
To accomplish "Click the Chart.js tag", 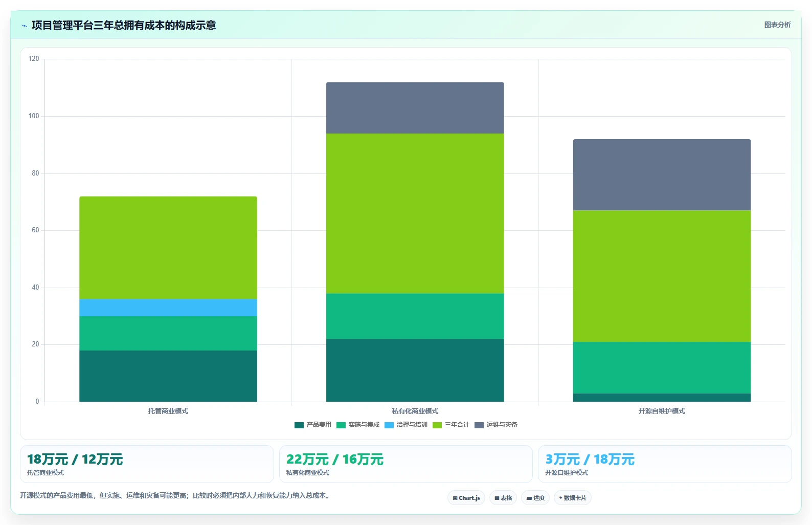I will (466, 498).
